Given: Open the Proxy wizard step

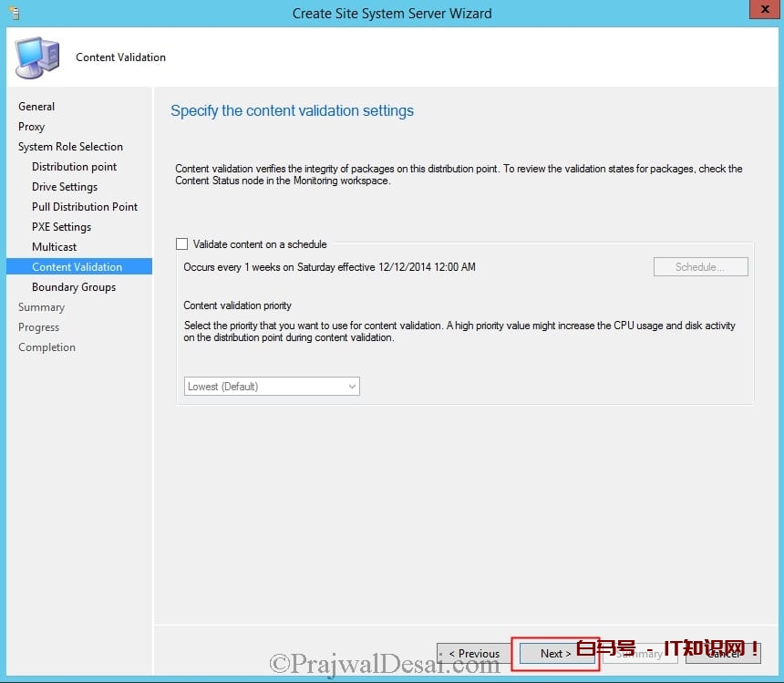Looking at the screenshot, I should (31, 127).
